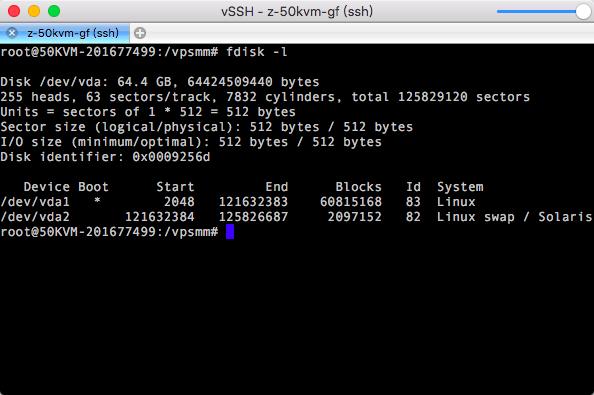This screenshot has height=395, width=594.
Task: Close the z-50kvm-gf (ssh) tab
Action: tap(12, 33)
